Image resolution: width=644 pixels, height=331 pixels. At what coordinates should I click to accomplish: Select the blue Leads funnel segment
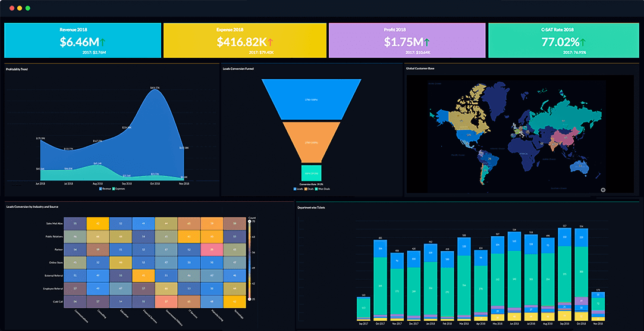point(312,99)
